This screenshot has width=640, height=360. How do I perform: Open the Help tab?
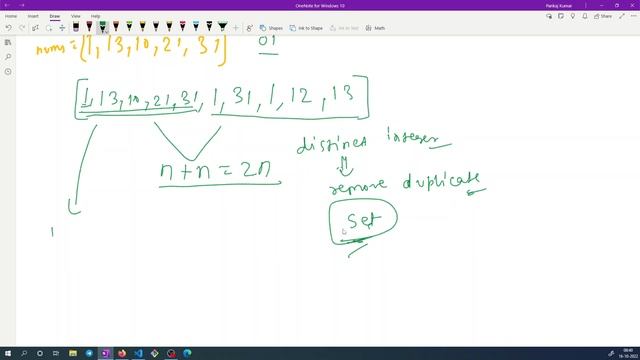pos(96,16)
